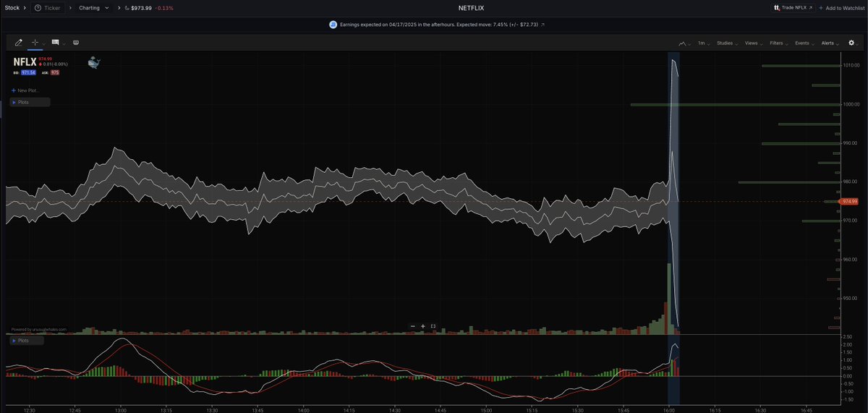This screenshot has width=868, height=413.
Task: Open the Views menu
Action: (x=753, y=43)
